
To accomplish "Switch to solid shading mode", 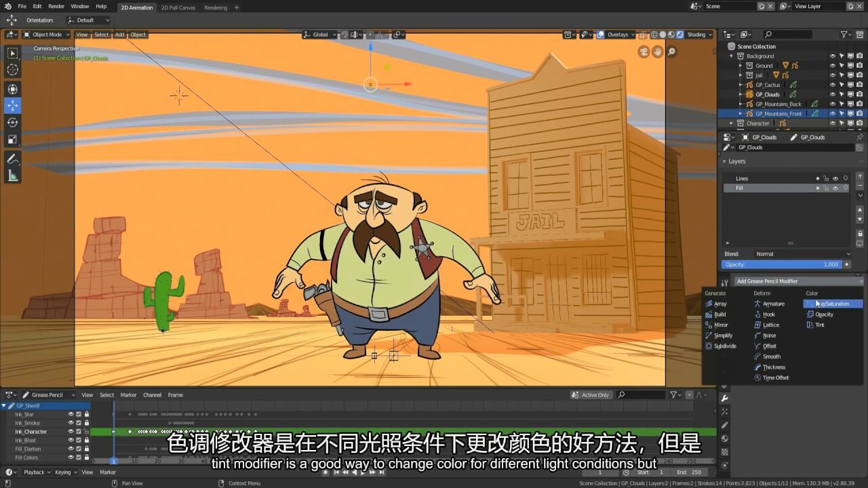I will tap(663, 35).
